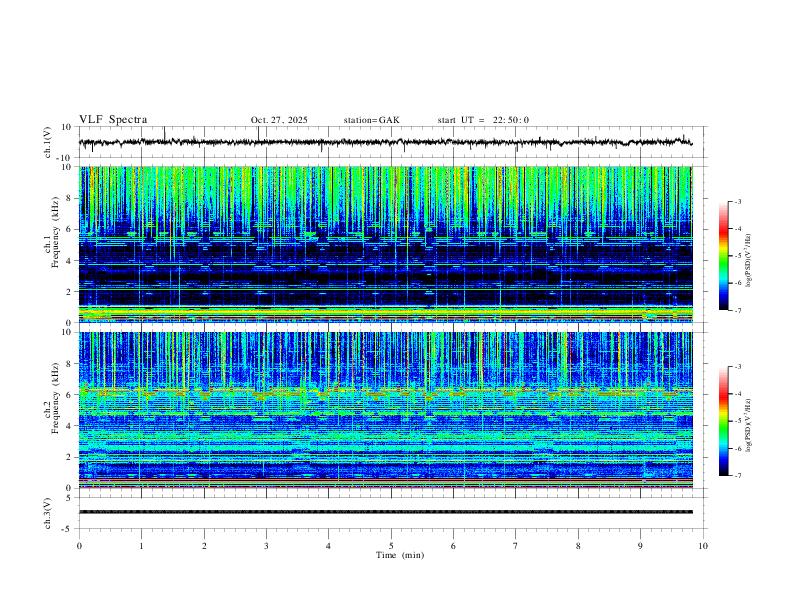Click time axis tick label "9"
The height and width of the screenshot is (612, 792).
tap(640, 546)
